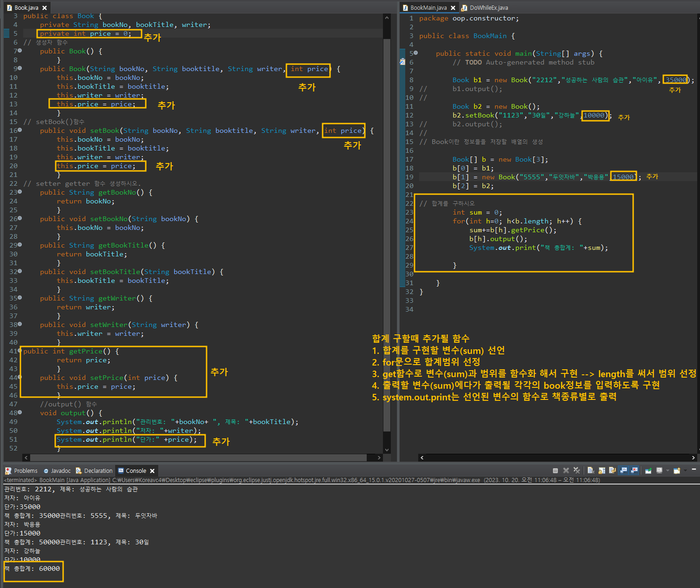
Task: Toggle Scroll Lock in the Console
Action: point(602,470)
